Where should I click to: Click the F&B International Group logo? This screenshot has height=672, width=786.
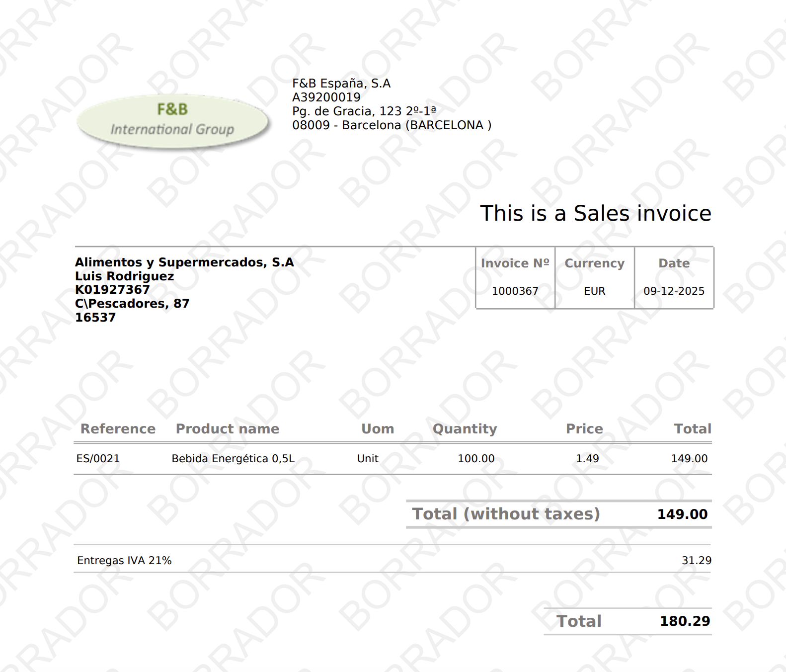172,121
